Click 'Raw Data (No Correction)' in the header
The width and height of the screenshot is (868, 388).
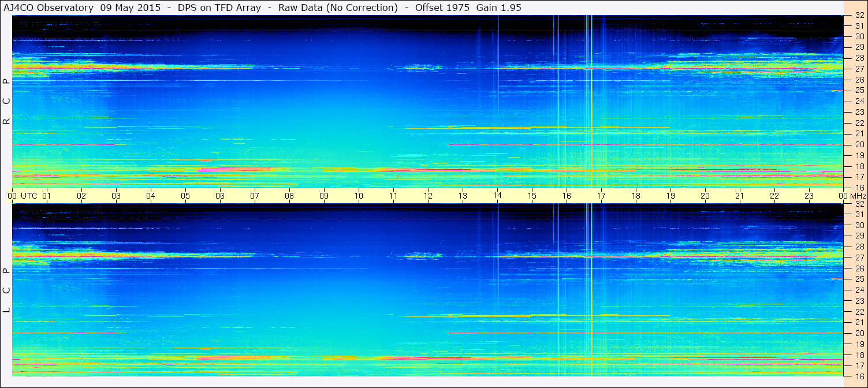click(338, 8)
